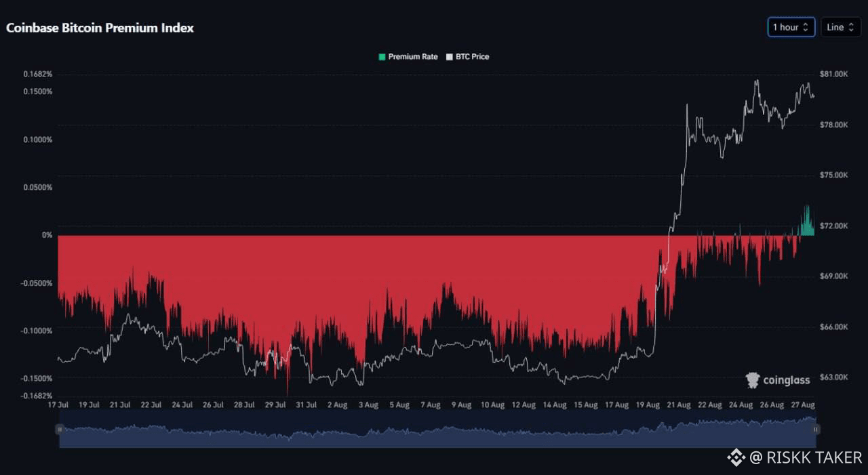The image size is (868, 475).
Task: Click the -0.1682% bottom axis label
Action: point(36,396)
